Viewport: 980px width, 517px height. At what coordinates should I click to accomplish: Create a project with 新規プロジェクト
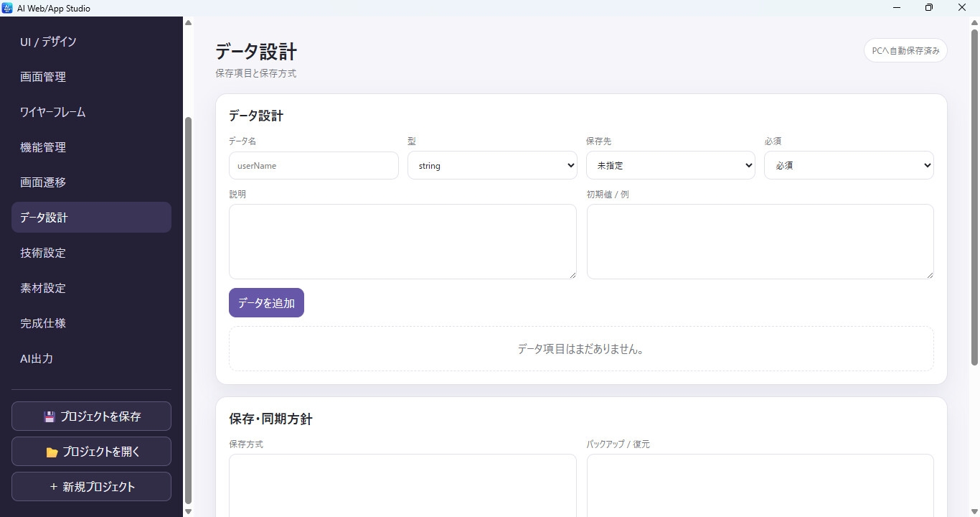91,487
